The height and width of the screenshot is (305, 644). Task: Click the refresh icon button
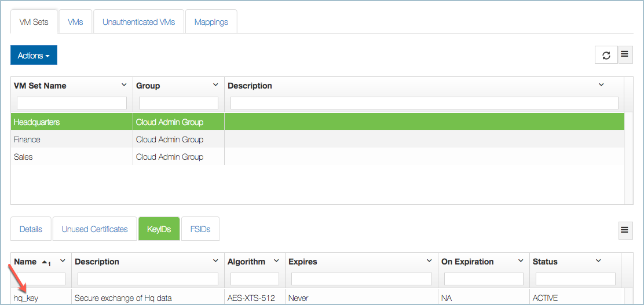click(x=606, y=55)
